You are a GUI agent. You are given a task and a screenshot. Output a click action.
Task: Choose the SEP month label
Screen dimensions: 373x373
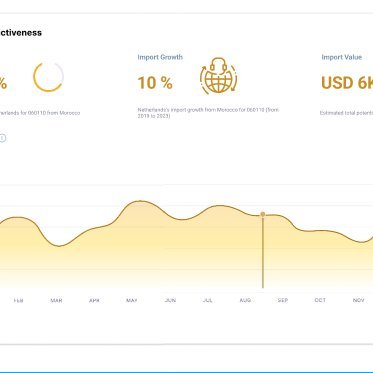pyautogui.click(x=283, y=300)
